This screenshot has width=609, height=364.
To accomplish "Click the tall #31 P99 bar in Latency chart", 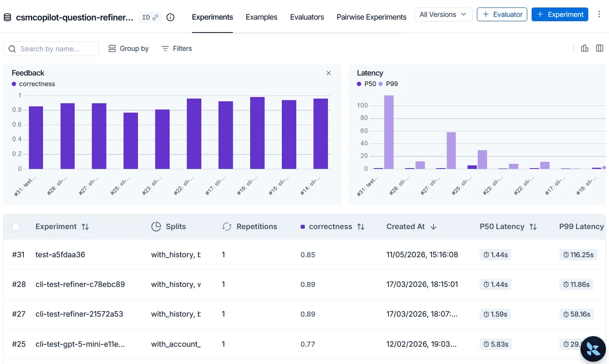I will click(389, 132).
